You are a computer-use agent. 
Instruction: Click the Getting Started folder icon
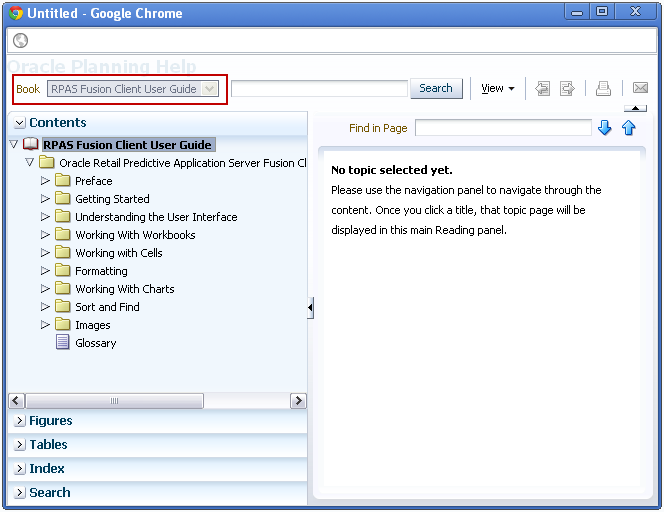(63, 198)
